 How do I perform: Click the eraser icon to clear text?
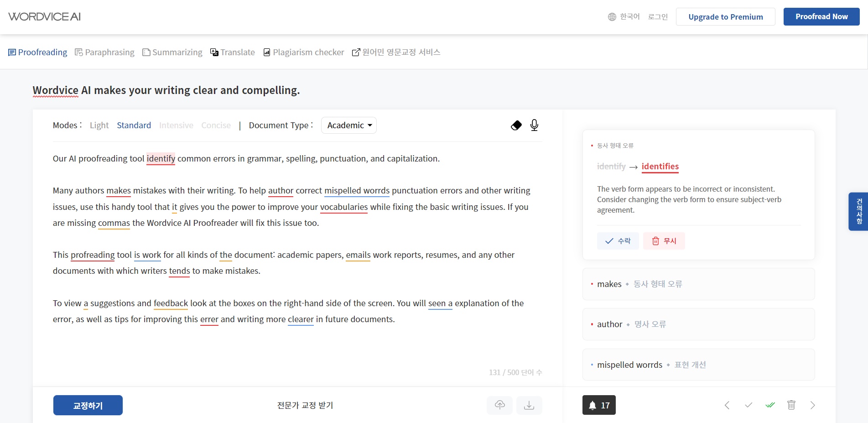[x=516, y=125]
